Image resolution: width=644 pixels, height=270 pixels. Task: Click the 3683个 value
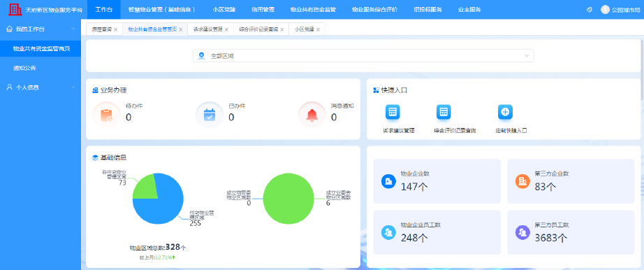pyautogui.click(x=551, y=238)
